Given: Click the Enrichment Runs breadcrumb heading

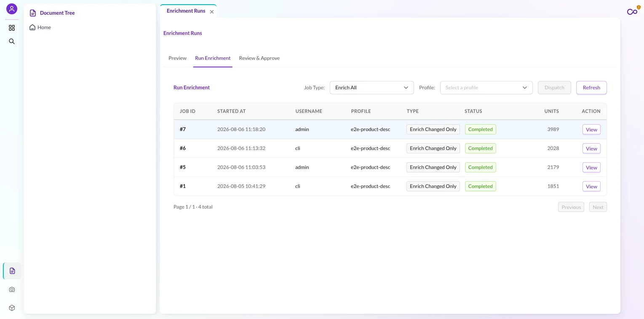Looking at the screenshot, I should pos(182,33).
